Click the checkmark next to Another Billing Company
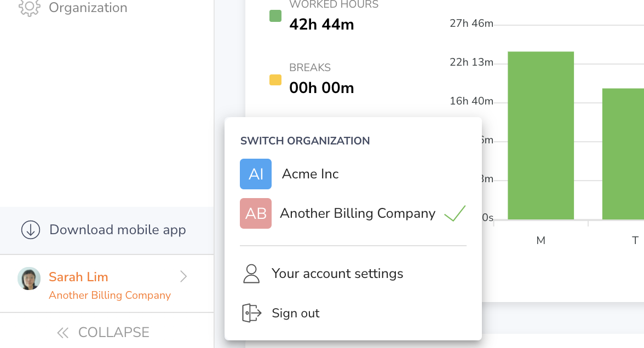The width and height of the screenshot is (644, 348). click(x=455, y=213)
